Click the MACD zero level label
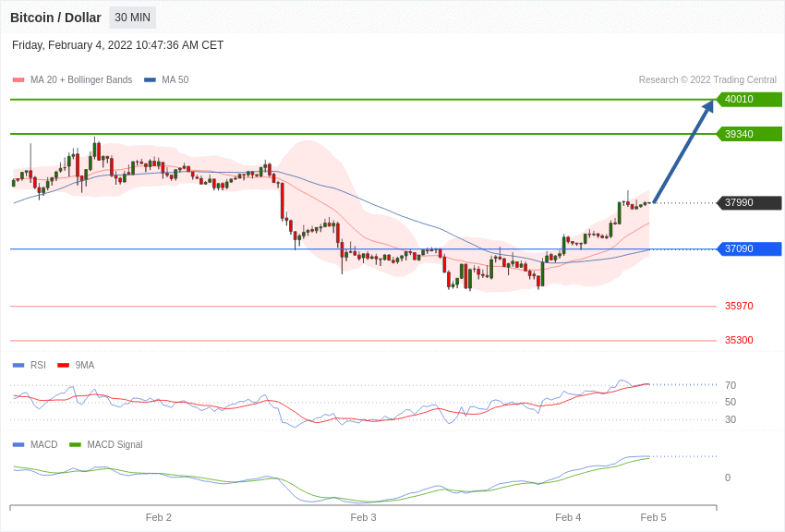The height and width of the screenshot is (532, 785). 728,478
